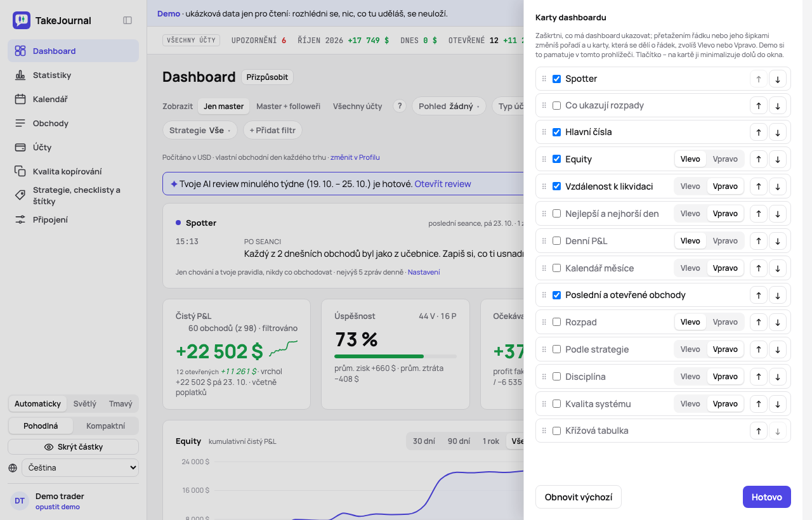Click the opustit demo link
Image resolution: width=812 pixels, height=520 pixels.
click(x=58, y=507)
